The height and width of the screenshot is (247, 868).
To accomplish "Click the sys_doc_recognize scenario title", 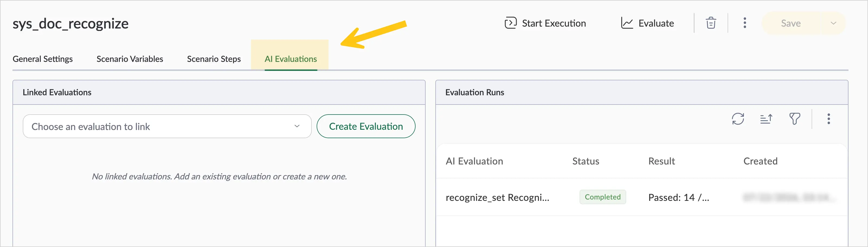I will pos(70,24).
